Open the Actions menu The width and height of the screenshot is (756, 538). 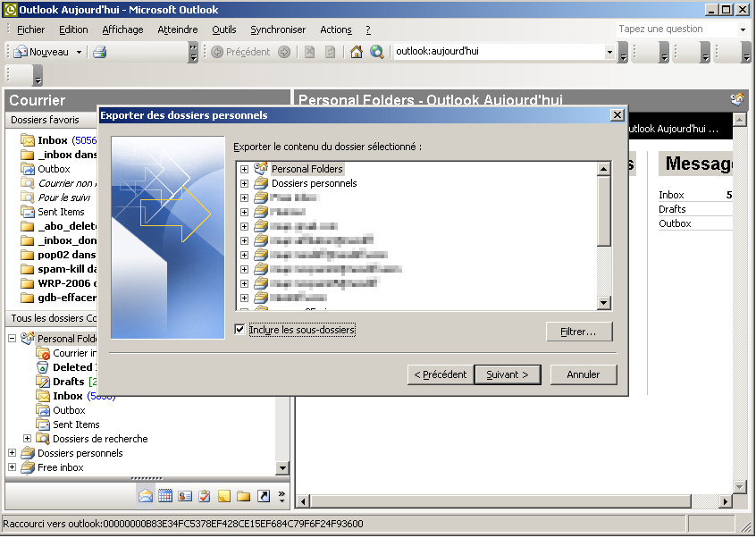[x=336, y=29]
